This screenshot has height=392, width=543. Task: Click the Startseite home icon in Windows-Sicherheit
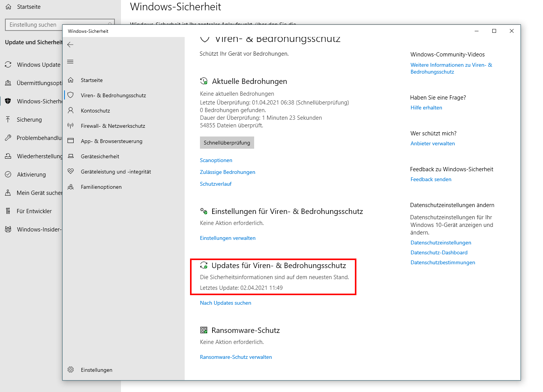coord(71,80)
